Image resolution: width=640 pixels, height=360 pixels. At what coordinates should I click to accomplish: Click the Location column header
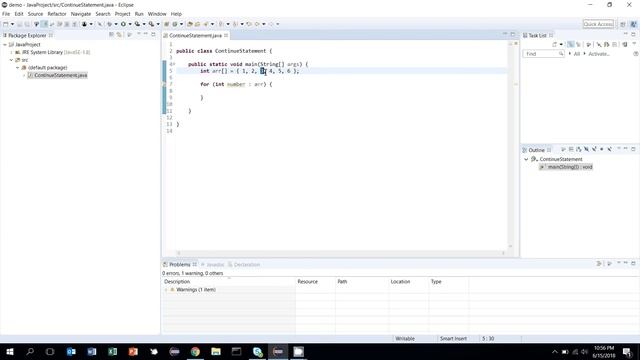pos(400,282)
